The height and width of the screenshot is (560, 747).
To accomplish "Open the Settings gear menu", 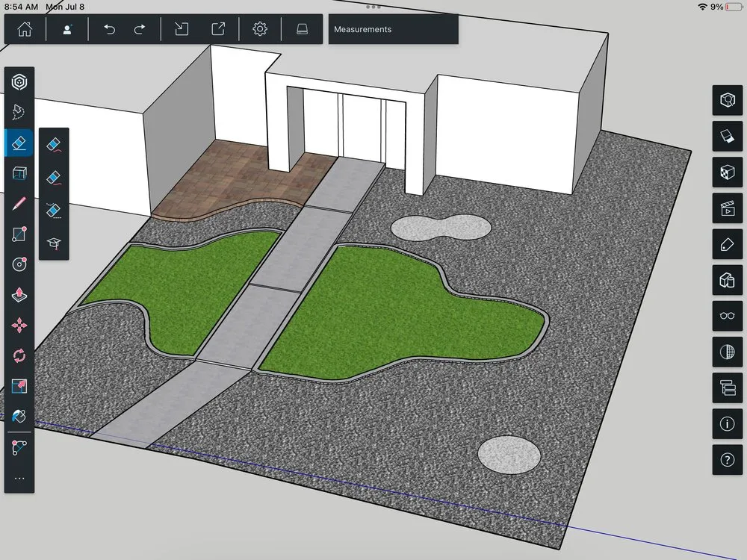I will 260,30.
